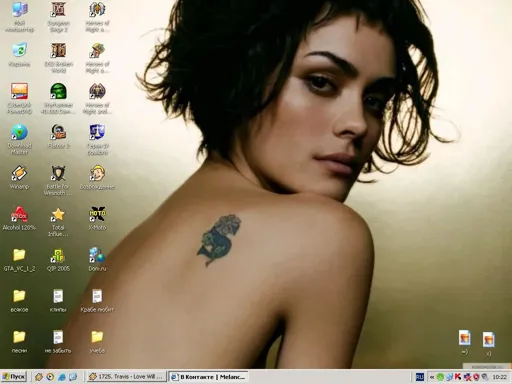Open the Download Master shortcut
512x384 pixels.
pos(19,140)
